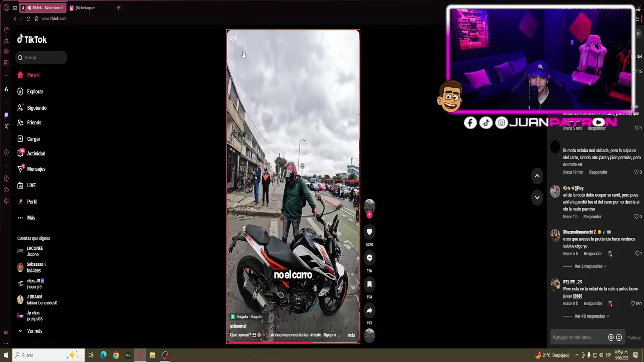Go to previous video arrow

pos(537,176)
